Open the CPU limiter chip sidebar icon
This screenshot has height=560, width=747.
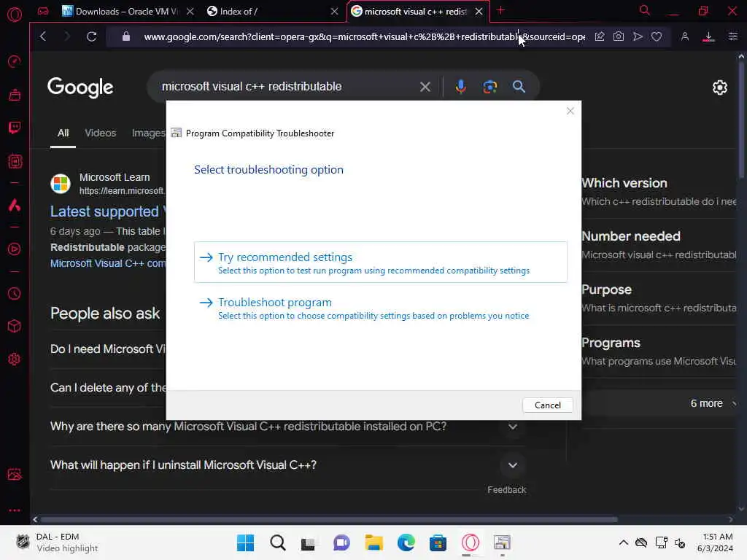click(15, 161)
